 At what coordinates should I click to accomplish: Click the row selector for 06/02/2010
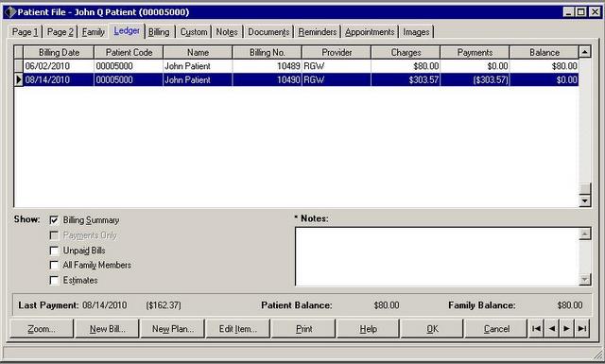(19, 66)
